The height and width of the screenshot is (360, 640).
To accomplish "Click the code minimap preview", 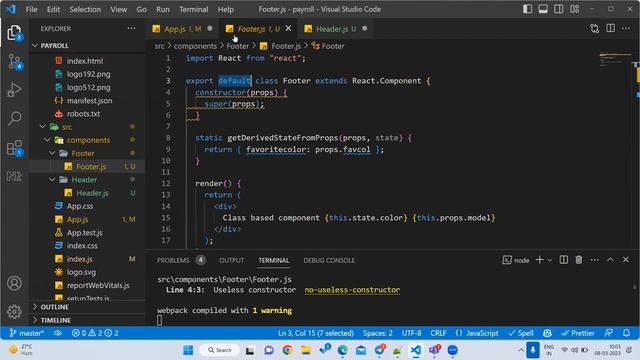I will (615, 59).
